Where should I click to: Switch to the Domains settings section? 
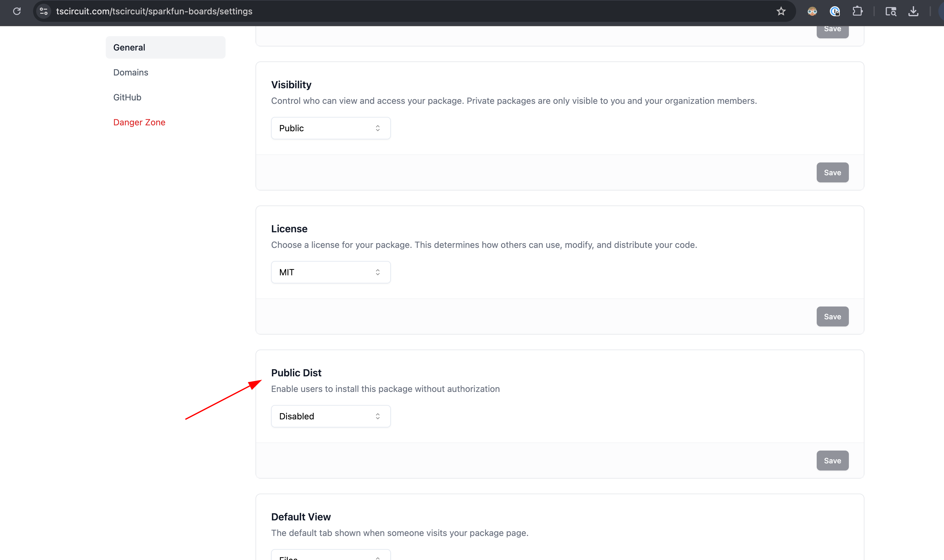131,72
